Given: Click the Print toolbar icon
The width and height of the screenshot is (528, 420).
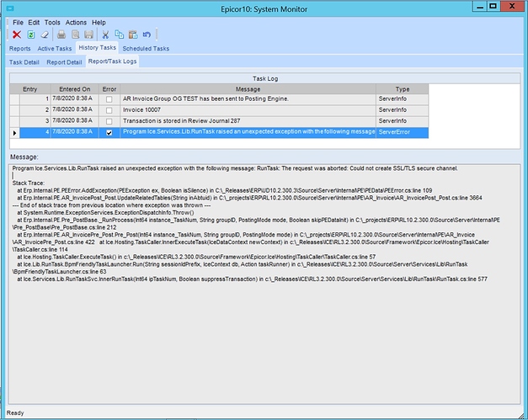Looking at the screenshot, I should 61,35.
